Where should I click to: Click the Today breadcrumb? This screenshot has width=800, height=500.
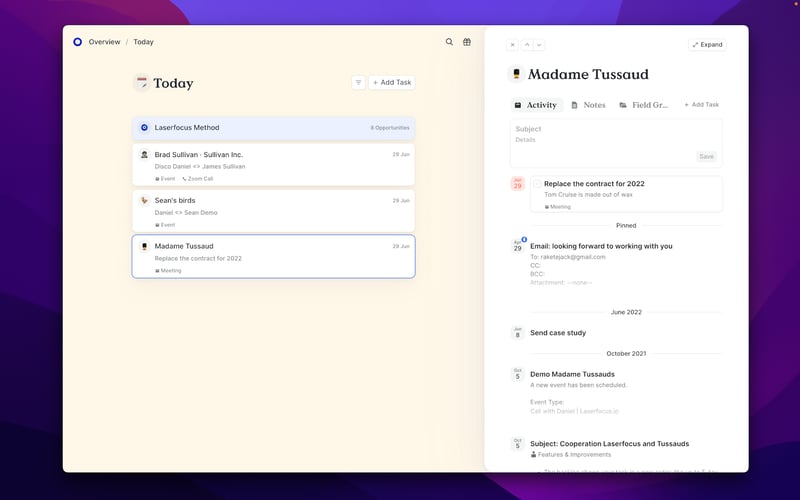point(143,42)
